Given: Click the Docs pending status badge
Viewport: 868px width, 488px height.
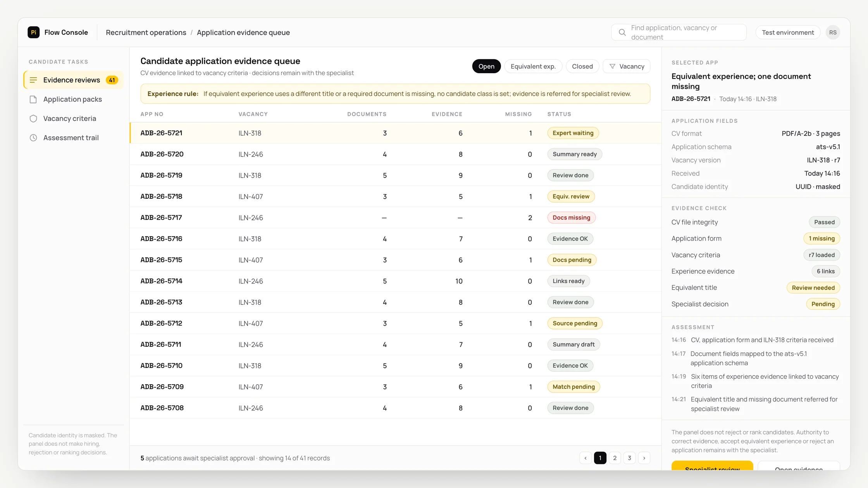Looking at the screenshot, I should click(572, 260).
